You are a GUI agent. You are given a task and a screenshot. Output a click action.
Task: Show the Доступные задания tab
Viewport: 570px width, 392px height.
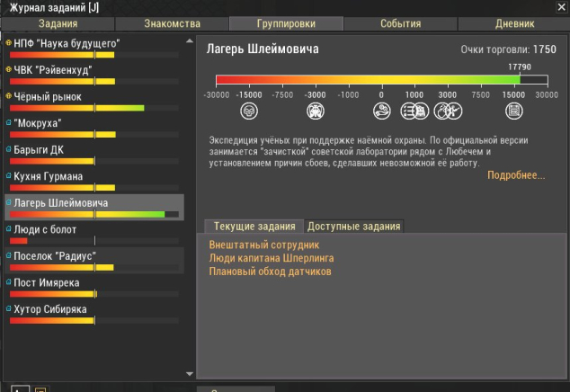353,227
